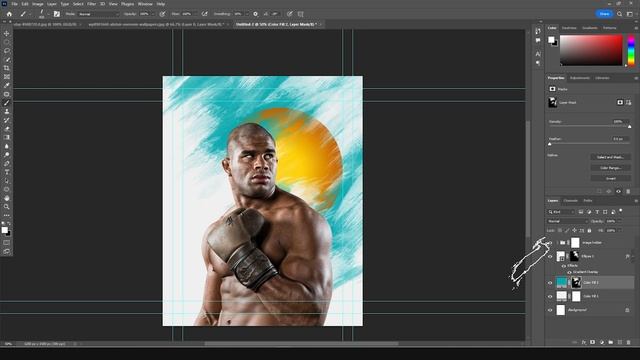This screenshot has width=640, height=360.
Task: Select the Brush tool in toolbar
Action: click(x=7, y=103)
